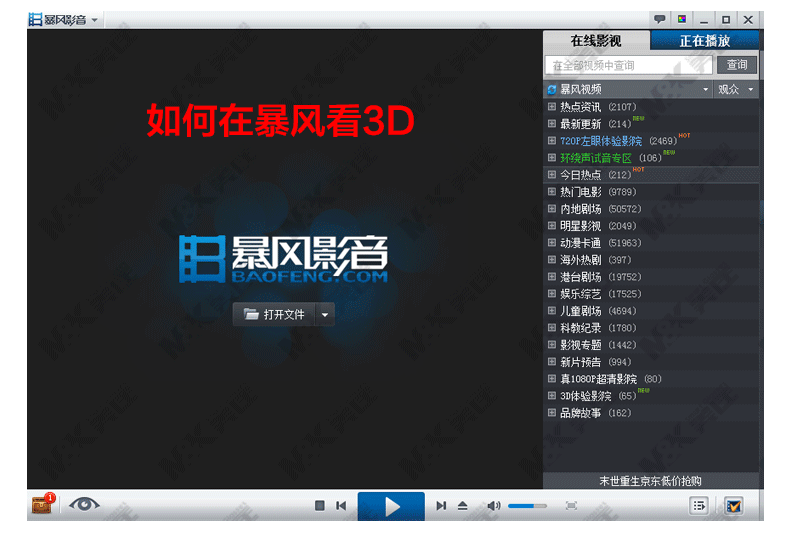This screenshot has height=537, width=800.
Task: Expand the 最新更新 category
Action: coord(552,123)
